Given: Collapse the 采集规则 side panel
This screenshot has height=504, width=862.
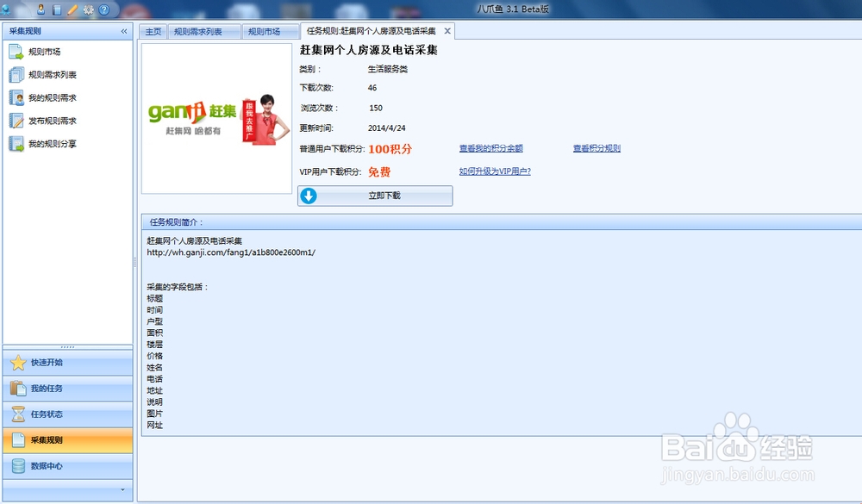Looking at the screenshot, I should pos(124,31).
